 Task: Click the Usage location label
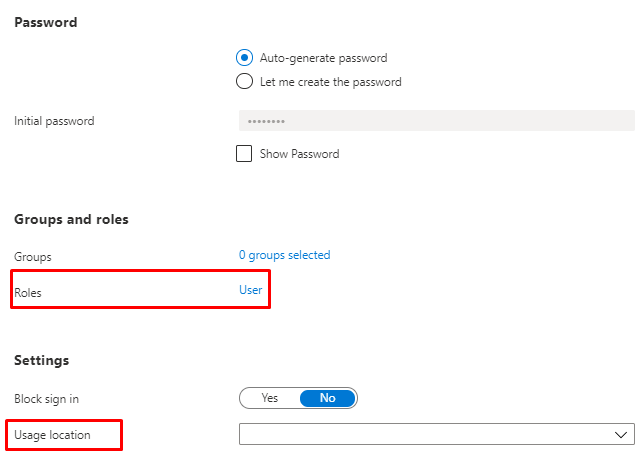pyautogui.click(x=52, y=435)
